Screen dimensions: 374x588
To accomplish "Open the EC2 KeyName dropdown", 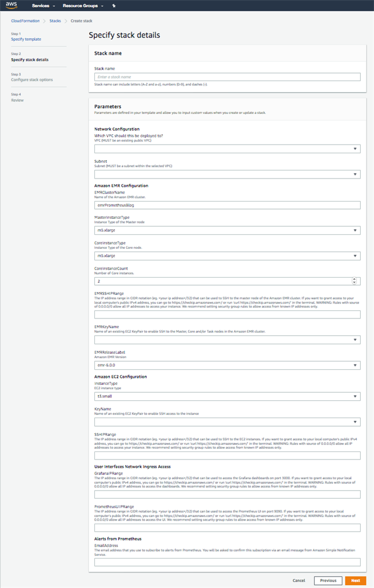I will coord(227,422).
